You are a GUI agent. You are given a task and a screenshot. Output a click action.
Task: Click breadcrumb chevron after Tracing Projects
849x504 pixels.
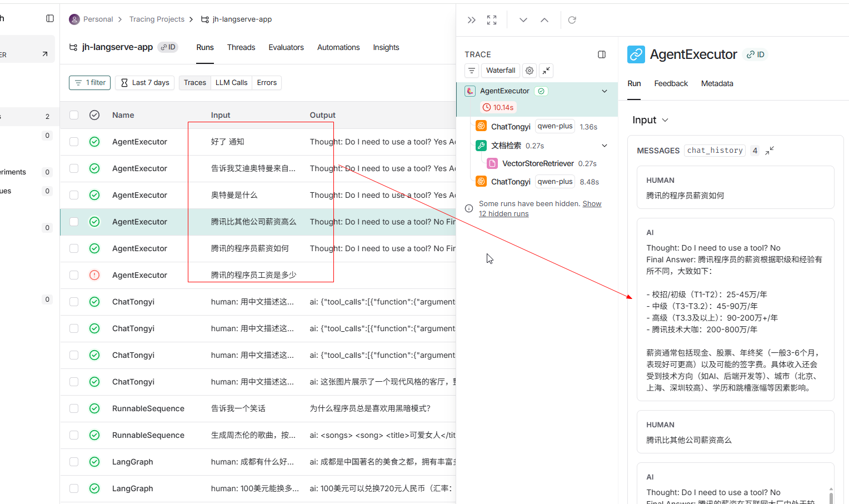coord(191,19)
